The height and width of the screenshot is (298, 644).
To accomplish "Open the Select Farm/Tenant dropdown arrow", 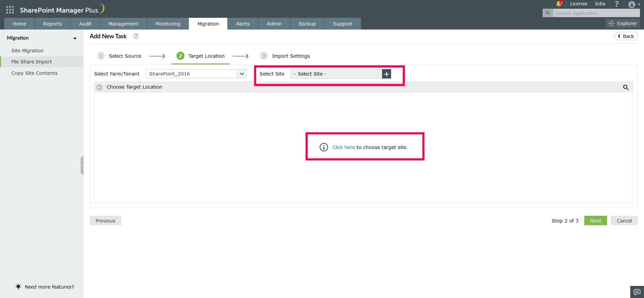I will [x=242, y=74].
